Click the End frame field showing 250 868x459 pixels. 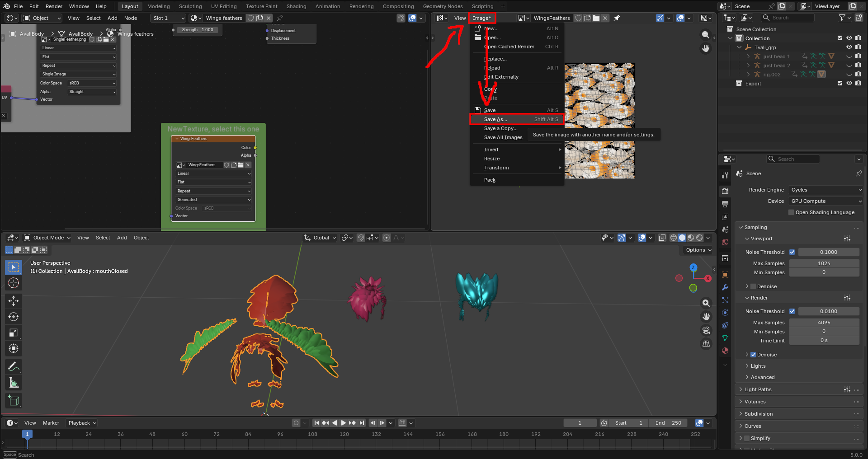pos(668,423)
